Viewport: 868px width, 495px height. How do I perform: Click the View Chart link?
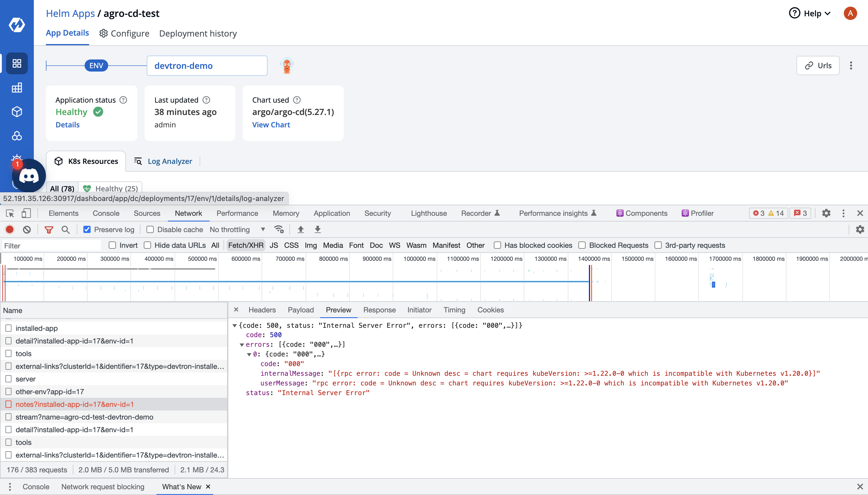click(271, 125)
